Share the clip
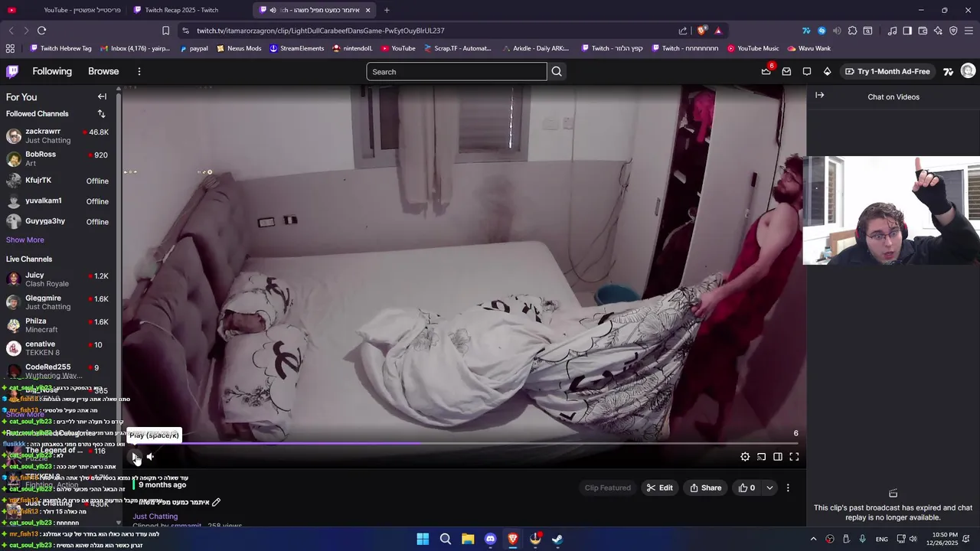 click(705, 487)
